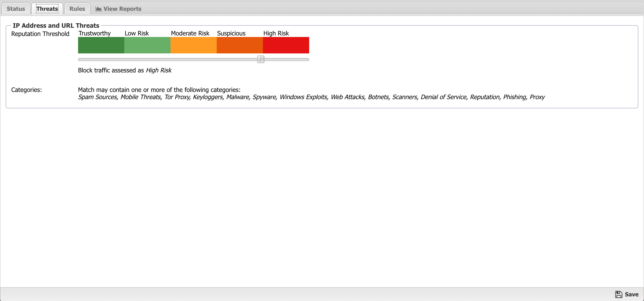Click the High Risk label above the bar
This screenshot has width=644, height=301.
click(x=276, y=33)
